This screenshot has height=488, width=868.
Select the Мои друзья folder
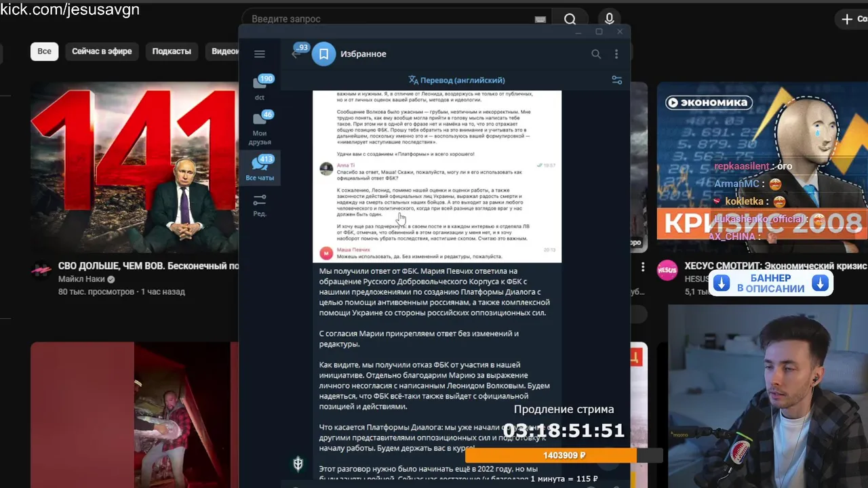click(260, 129)
